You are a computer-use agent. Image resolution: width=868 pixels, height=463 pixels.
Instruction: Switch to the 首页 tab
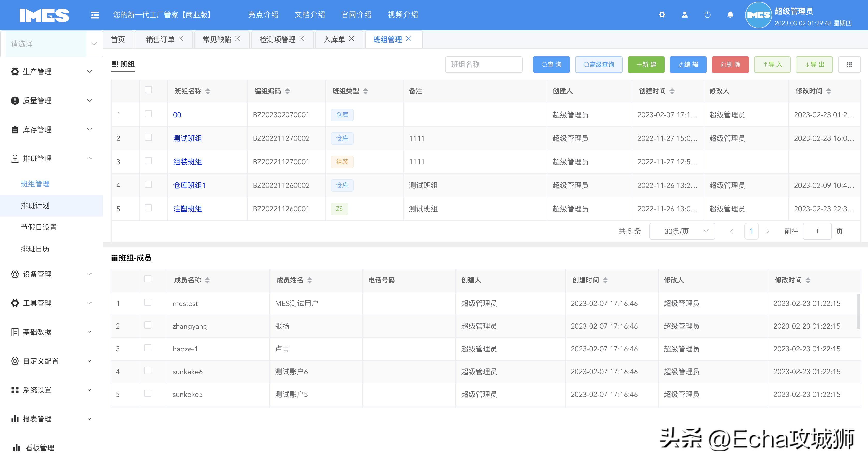click(x=118, y=39)
